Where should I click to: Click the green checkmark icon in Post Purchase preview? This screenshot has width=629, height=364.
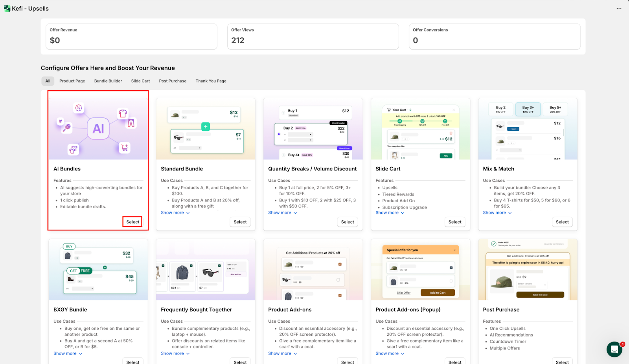coord(494,244)
